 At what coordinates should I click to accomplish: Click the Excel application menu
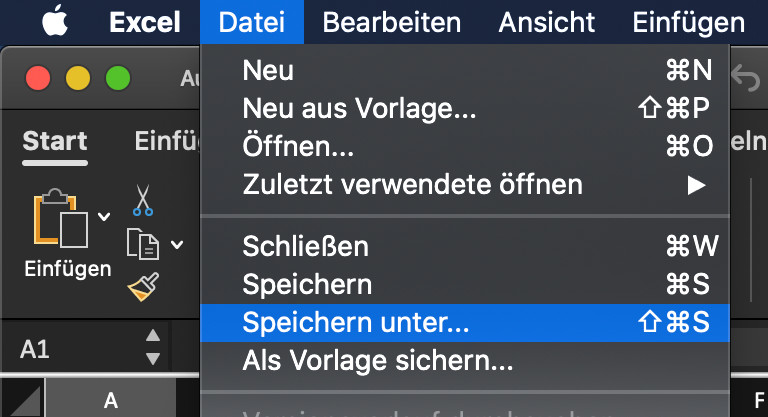tap(144, 22)
